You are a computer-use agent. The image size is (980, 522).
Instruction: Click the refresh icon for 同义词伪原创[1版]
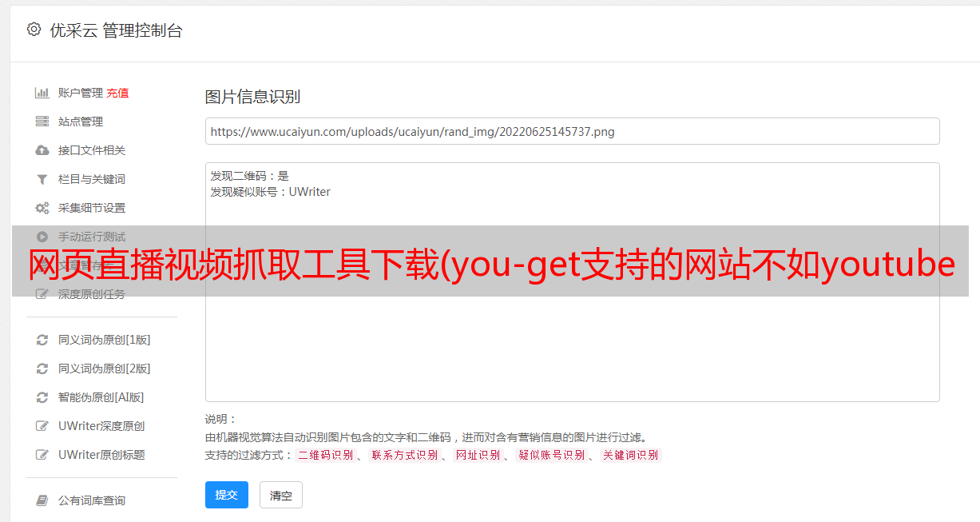tap(42, 340)
